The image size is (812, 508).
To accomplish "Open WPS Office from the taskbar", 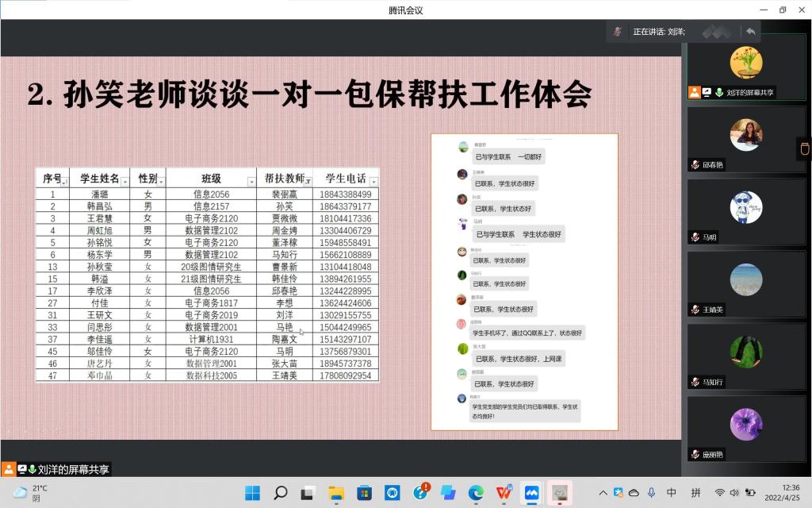I will [x=504, y=493].
